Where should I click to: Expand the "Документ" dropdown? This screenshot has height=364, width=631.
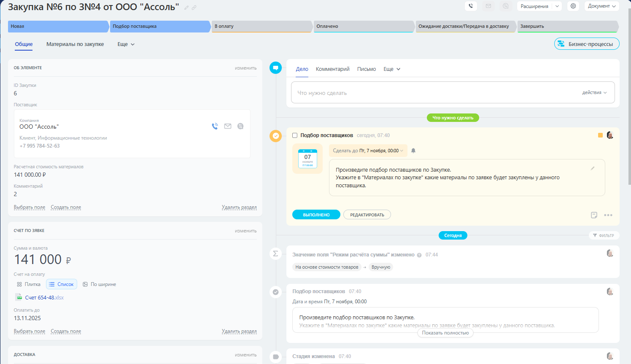pyautogui.click(x=601, y=6)
